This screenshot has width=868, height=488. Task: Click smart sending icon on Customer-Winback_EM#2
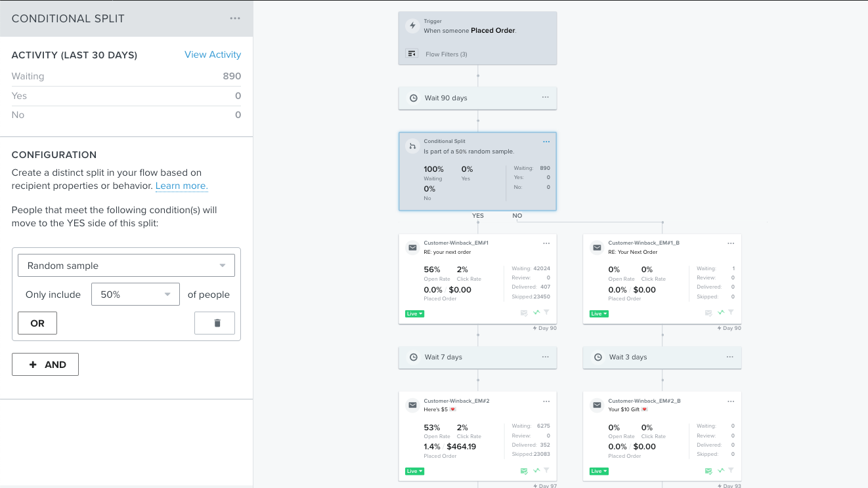point(524,470)
